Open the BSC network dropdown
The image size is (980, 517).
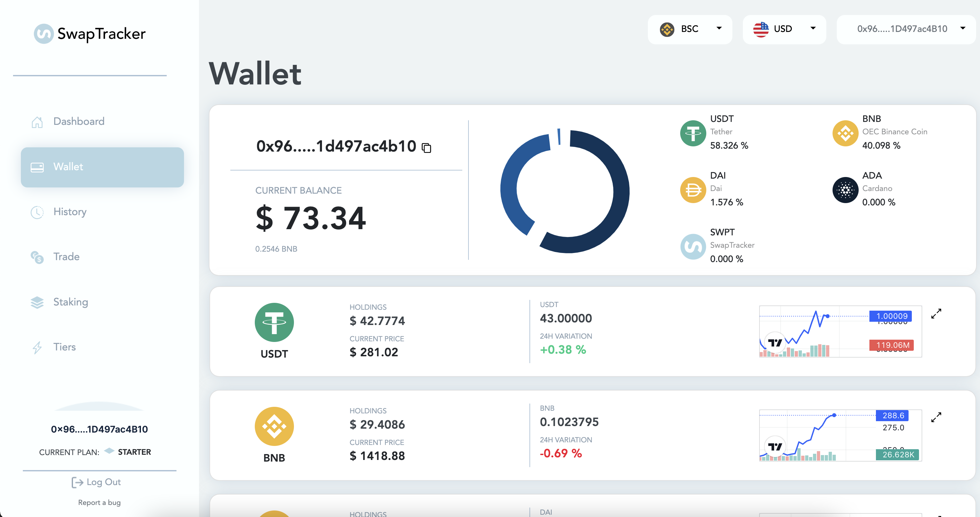[690, 29]
